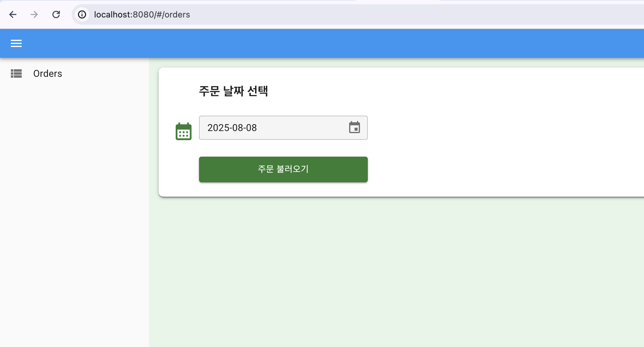Click the light green page background
Viewport: 644px width, 347px height.
click(392, 271)
